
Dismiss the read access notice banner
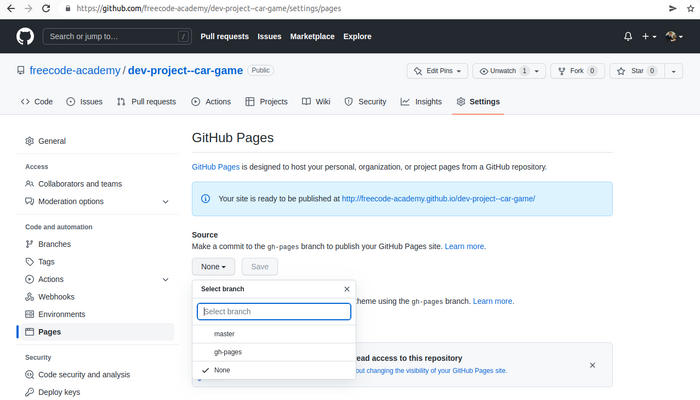[592, 365]
